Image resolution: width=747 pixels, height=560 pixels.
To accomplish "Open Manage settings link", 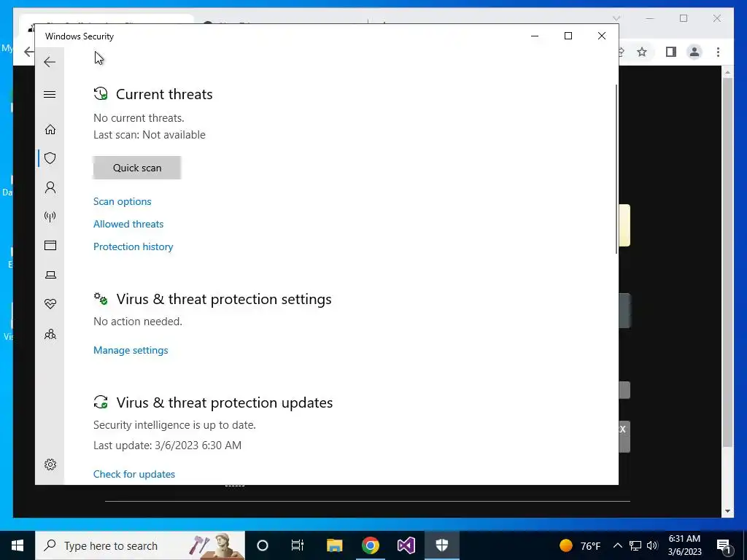I will point(131,350).
